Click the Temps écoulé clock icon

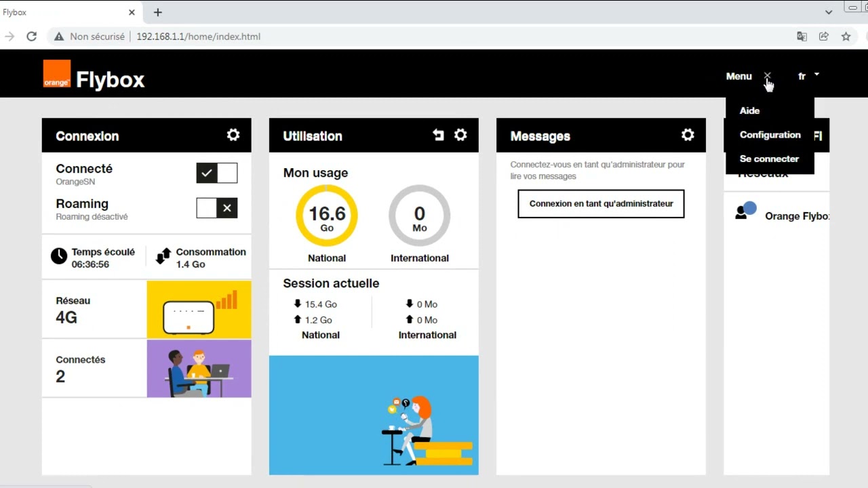59,256
